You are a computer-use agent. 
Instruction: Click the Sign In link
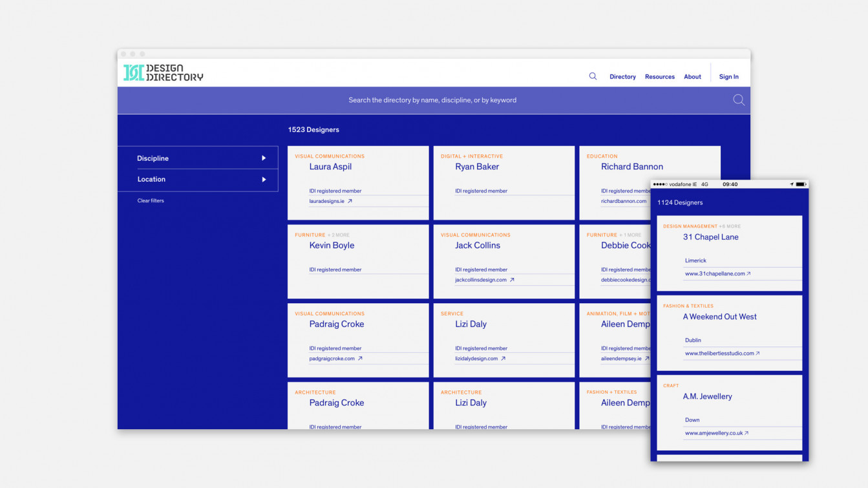coord(728,77)
